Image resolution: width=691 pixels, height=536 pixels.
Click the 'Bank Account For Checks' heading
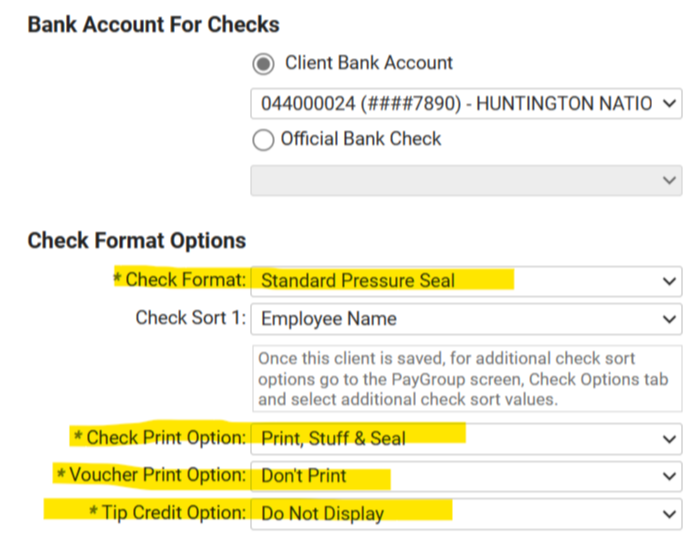153,24
